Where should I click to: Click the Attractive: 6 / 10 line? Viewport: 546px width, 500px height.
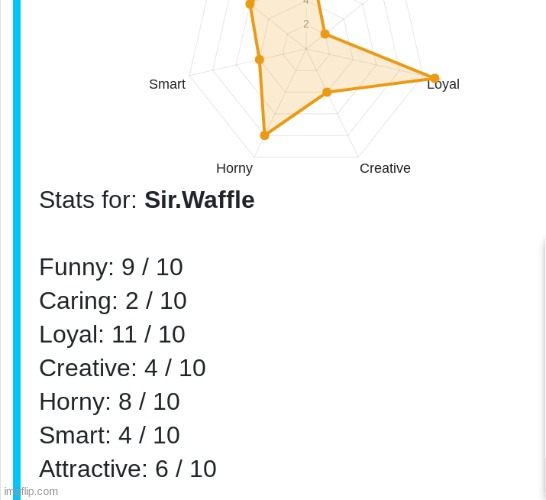point(128,469)
